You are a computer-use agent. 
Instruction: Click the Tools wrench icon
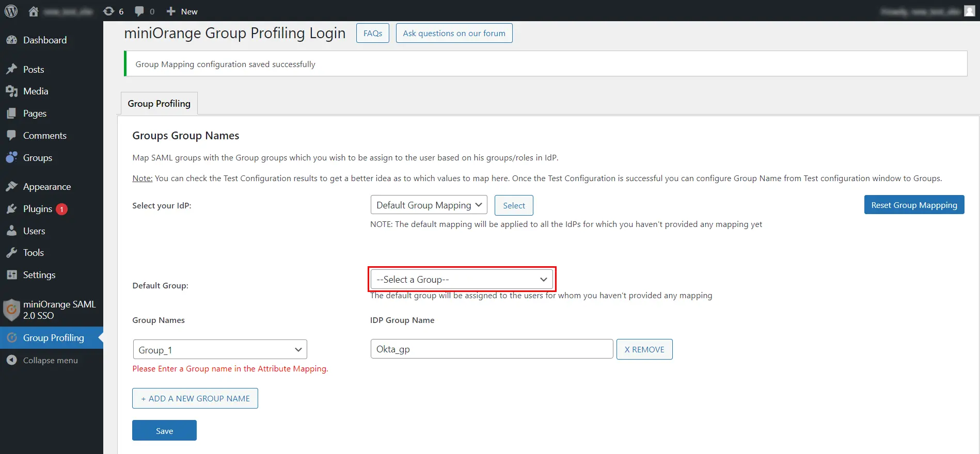pyautogui.click(x=12, y=253)
